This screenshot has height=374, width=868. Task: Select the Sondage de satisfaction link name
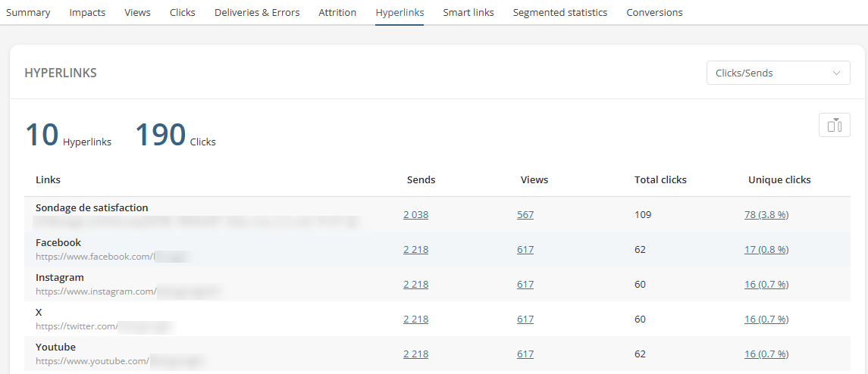92,208
